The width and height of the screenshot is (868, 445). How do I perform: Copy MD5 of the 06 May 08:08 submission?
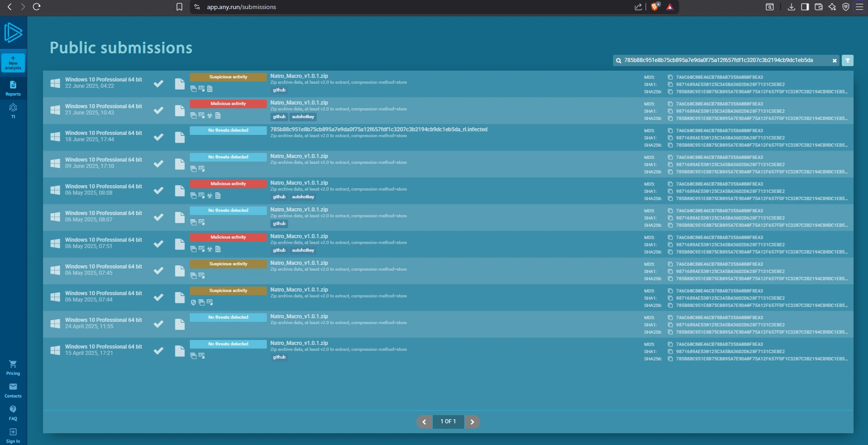[670, 184]
